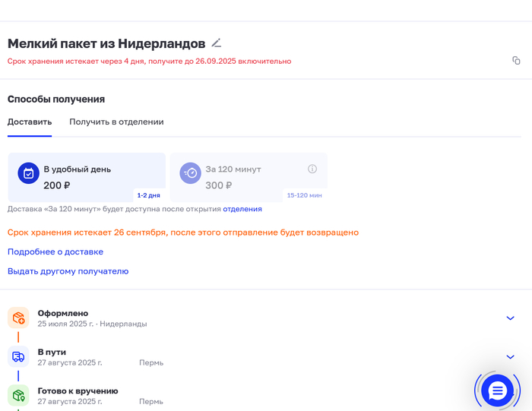
Task: Click the clock icon for 120-minute delivery
Action: click(190, 173)
